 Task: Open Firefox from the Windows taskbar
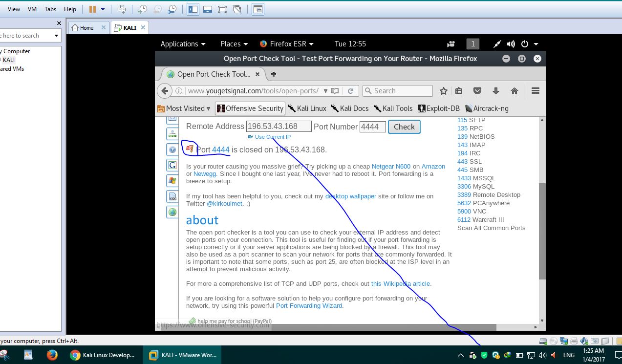pyautogui.click(x=52, y=355)
